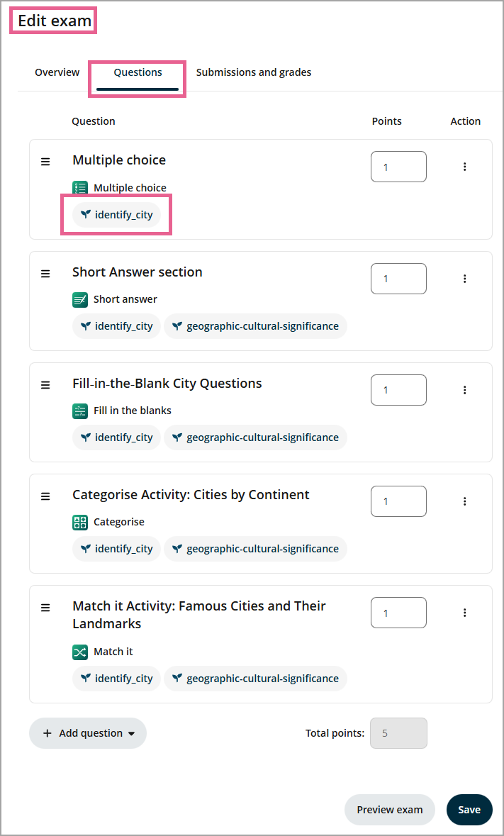Switch to the Overview tab

[x=57, y=72]
